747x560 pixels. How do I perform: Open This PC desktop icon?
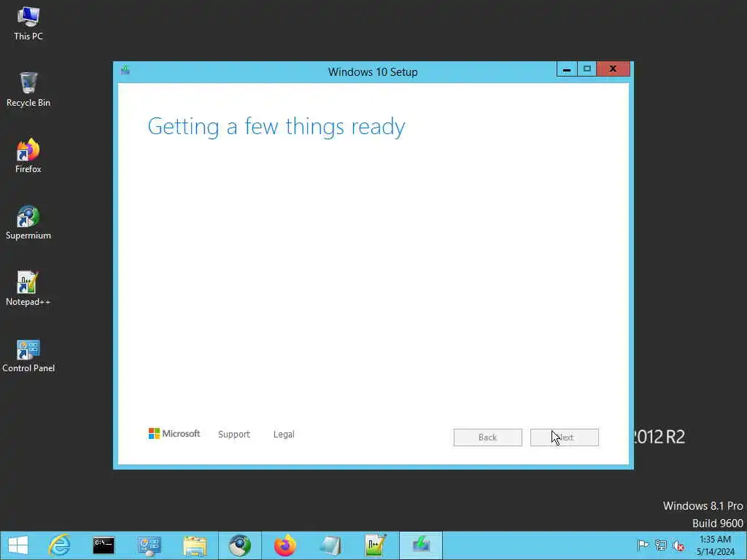point(28,24)
